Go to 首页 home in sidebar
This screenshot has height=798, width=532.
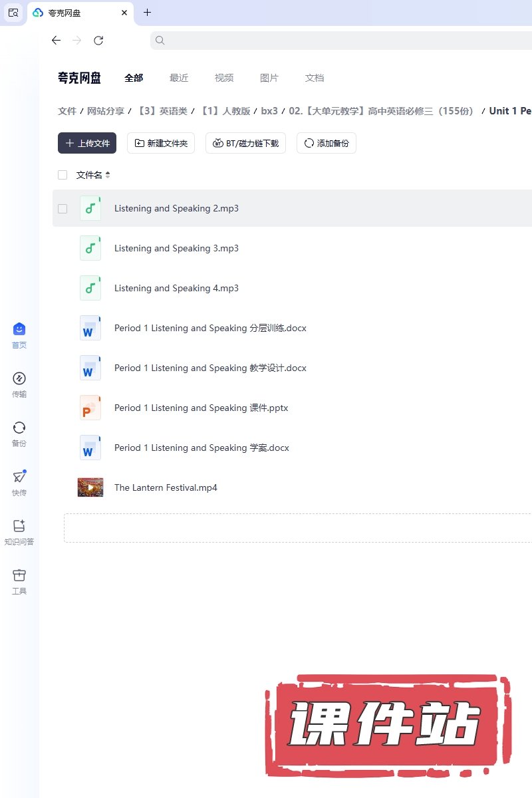[x=19, y=330]
